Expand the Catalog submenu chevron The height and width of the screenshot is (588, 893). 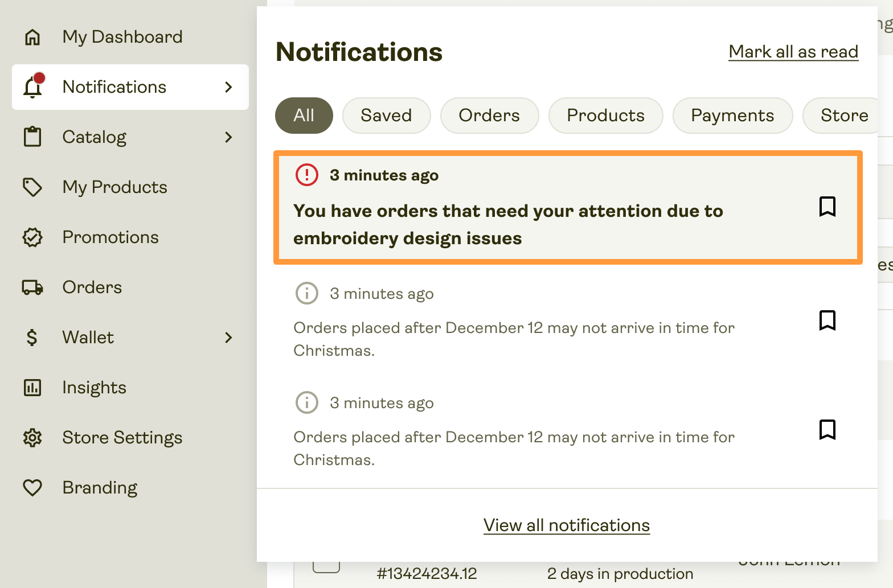click(228, 137)
